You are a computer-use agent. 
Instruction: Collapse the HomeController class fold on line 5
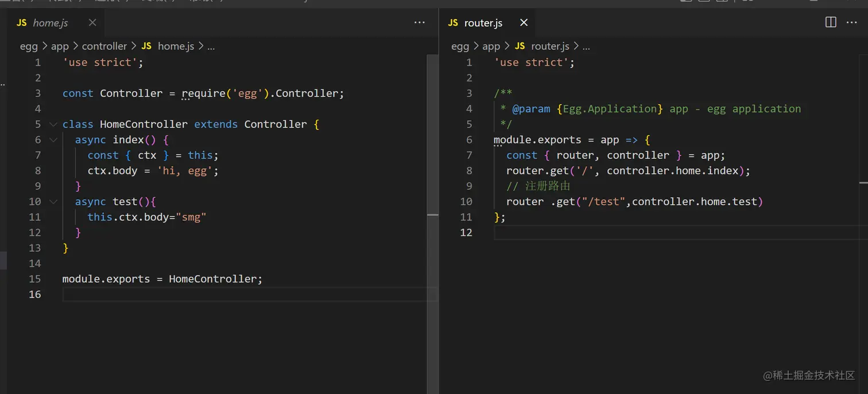[x=53, y=124]
